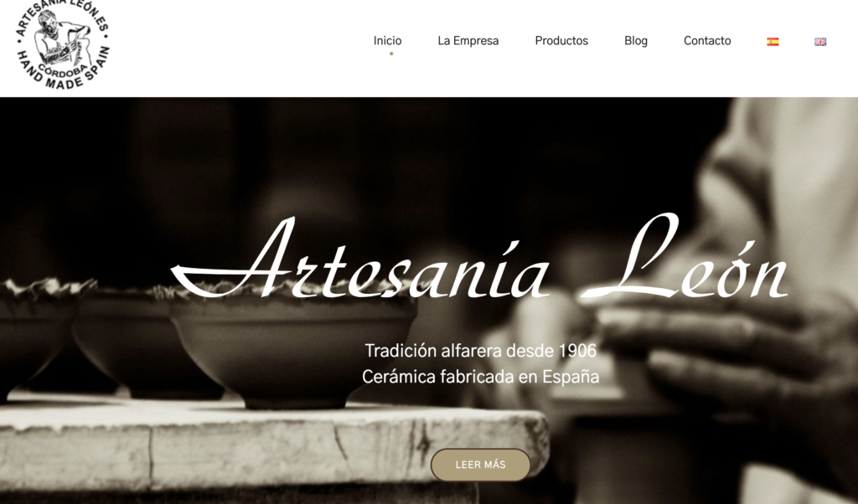Visit the Blog section
Screen dimensions: 858x504
click(636, 41)
